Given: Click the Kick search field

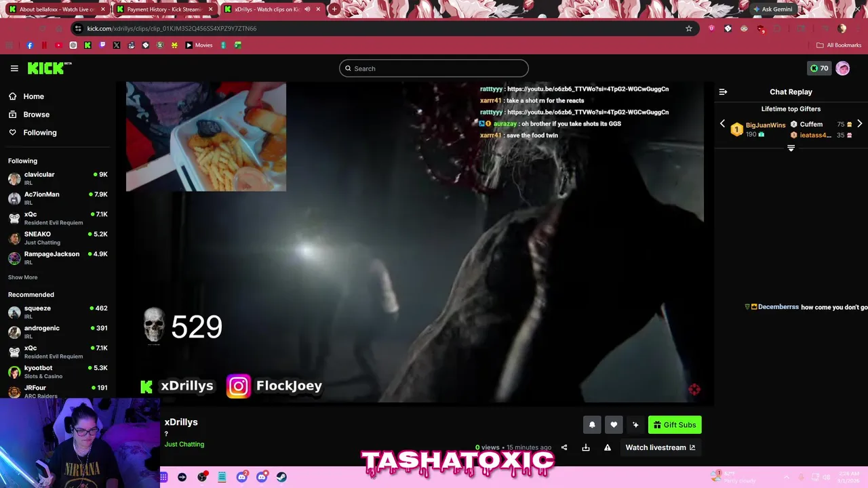Looking at the screenshot, I should (x=434, y=68).
